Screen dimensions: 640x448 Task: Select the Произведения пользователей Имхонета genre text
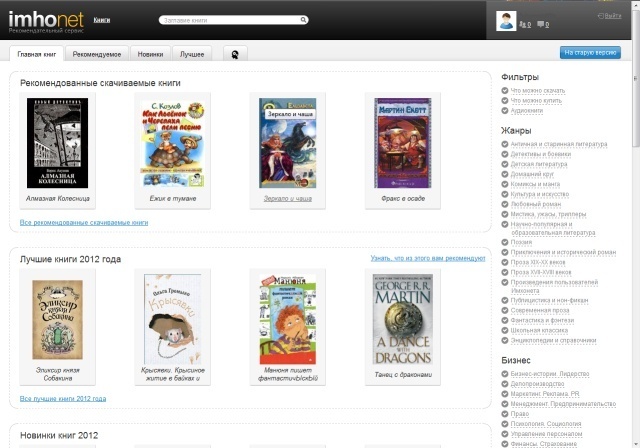pyautogui.click(x=554, y=286)
